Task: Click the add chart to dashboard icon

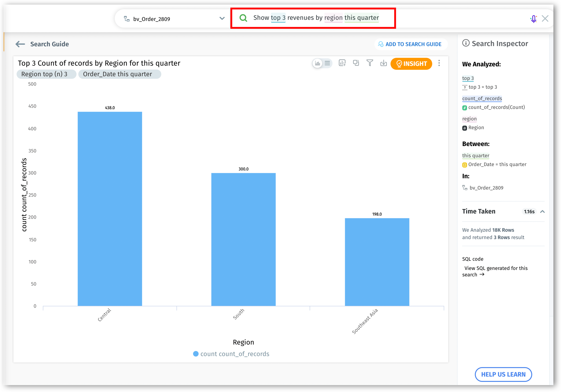Action: 342,63
